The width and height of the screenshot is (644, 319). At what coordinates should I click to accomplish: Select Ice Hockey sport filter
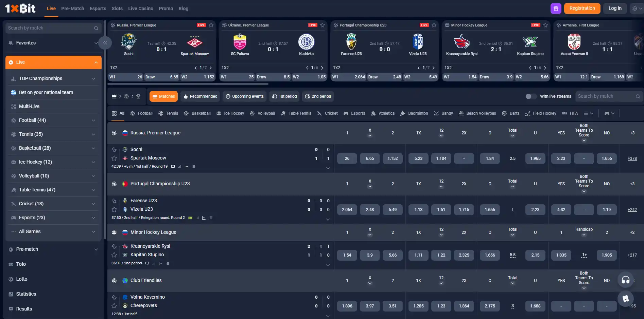pyautogui.click(x=230, y=113)
